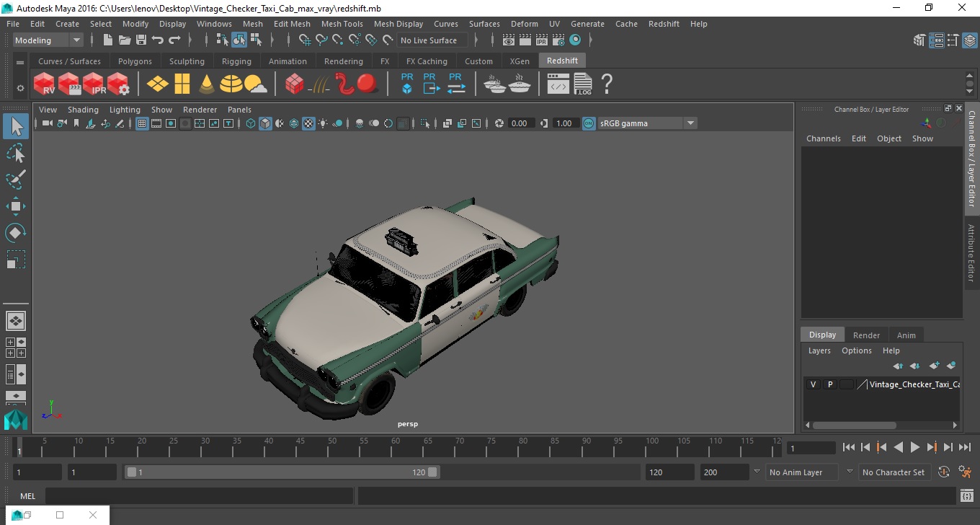Viewport: 980px width, 525px height.
Task: Create a new empty display layer
Action: click(x=935, y=366)
